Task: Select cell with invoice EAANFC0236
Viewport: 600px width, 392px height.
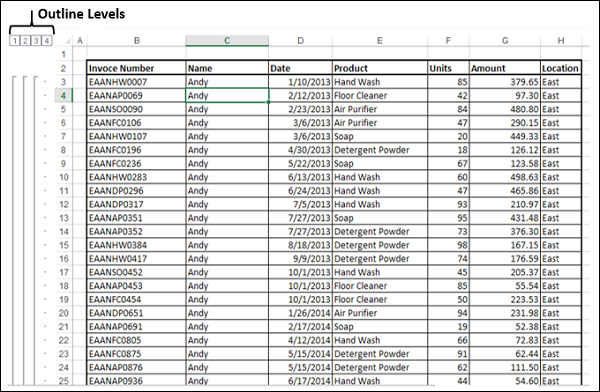Action: [137, 163]
